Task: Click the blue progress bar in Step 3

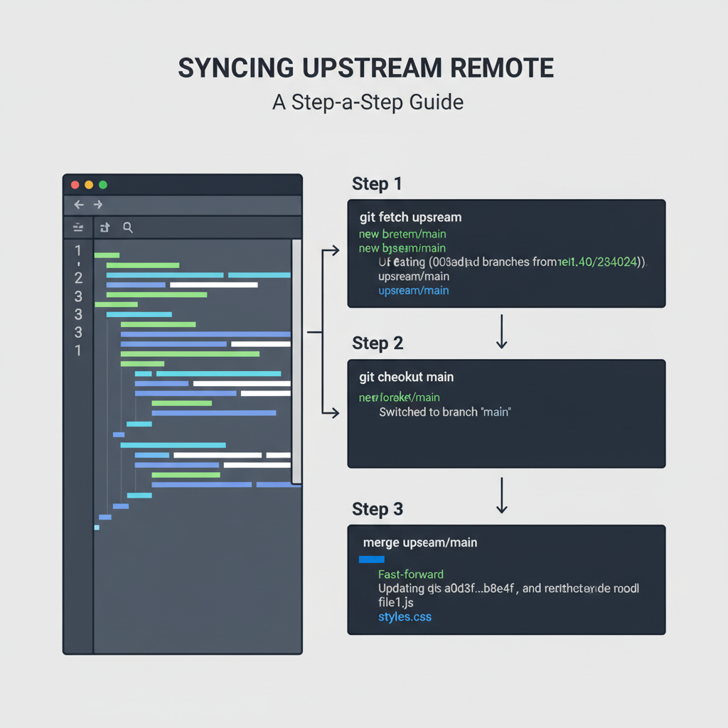Action: [x=371, y=560]
